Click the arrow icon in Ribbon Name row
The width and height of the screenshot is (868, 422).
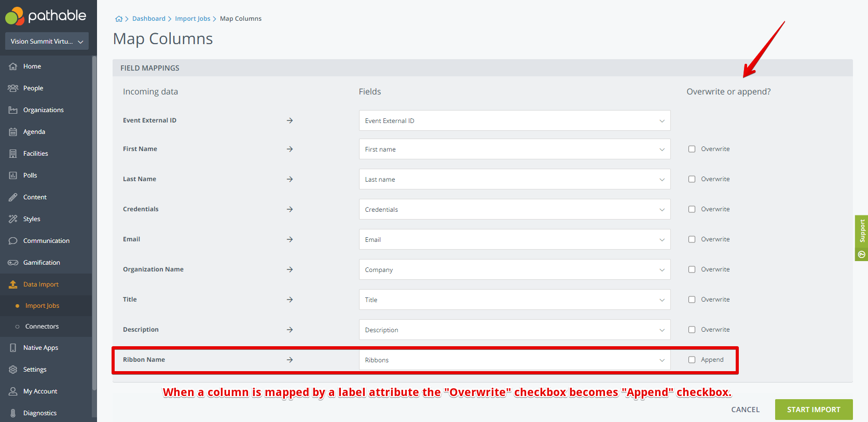click(x=290, y=360)
